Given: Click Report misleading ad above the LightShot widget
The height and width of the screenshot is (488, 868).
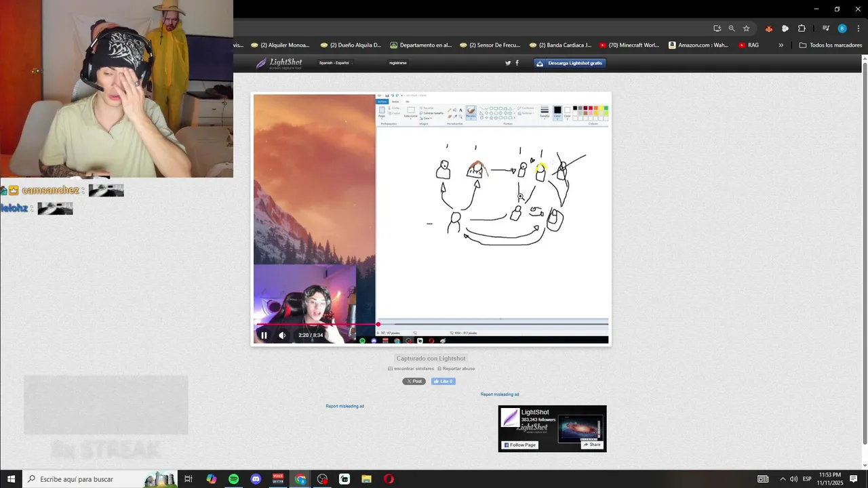Looking at the screenshot, I should coord(500,394).
